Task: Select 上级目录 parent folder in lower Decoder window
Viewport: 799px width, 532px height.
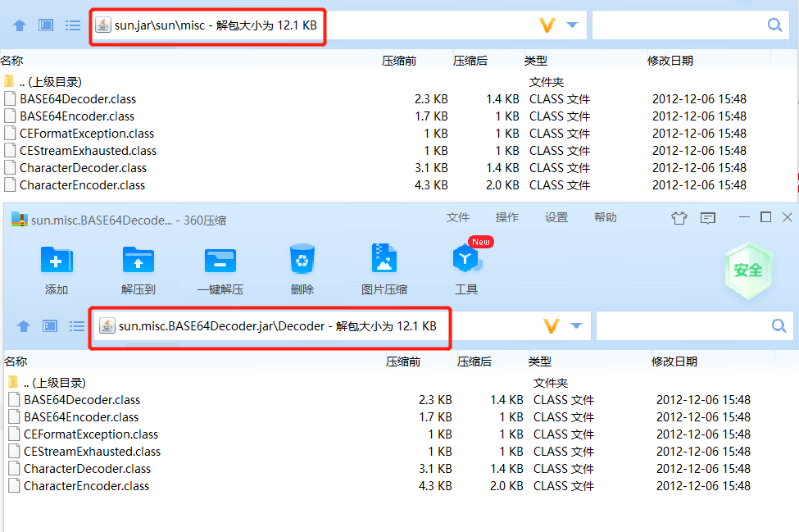Action: [54, 383]
